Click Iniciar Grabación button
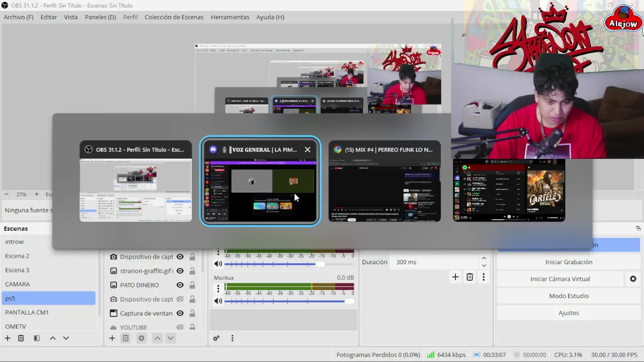 tap(569, 262)
